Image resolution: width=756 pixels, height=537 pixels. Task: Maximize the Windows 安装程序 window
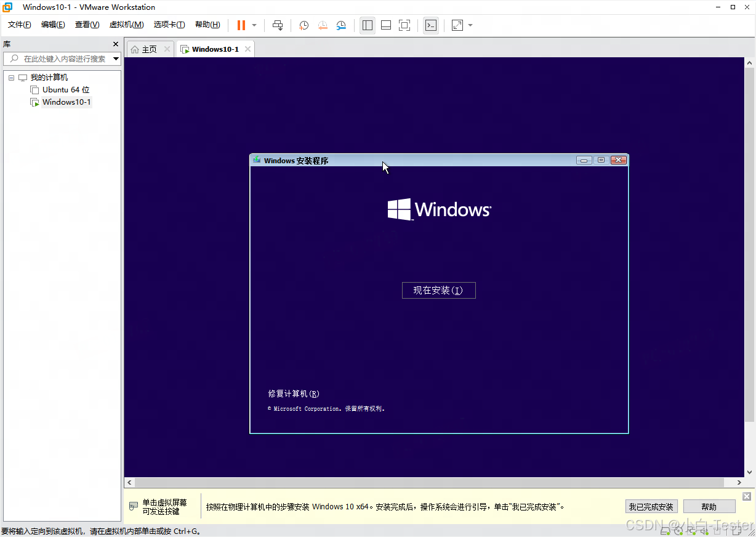tap(601, 160)
